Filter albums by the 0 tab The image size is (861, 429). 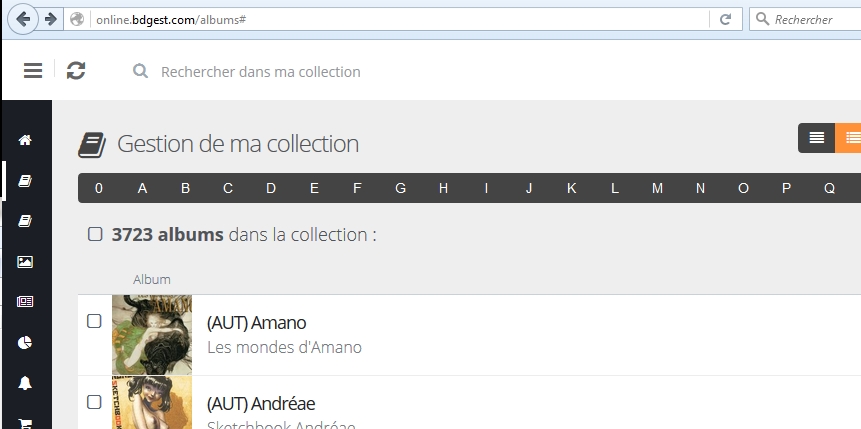tap(99, 188)
